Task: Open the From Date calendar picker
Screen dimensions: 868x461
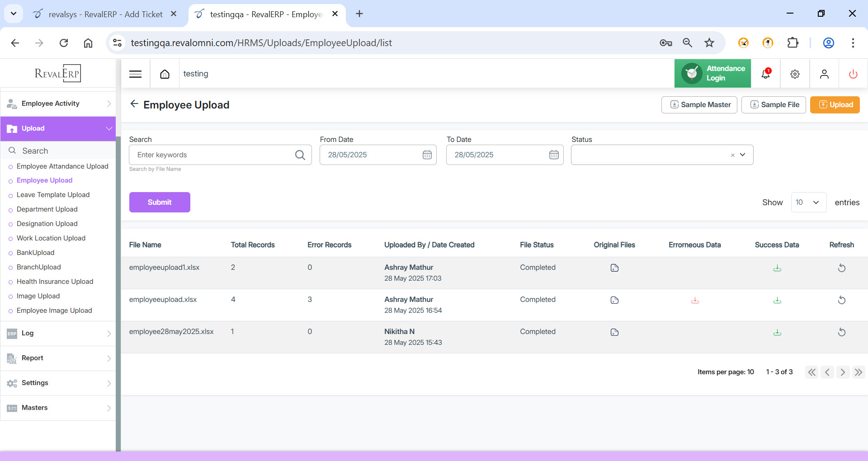Action: pyautogui.click(x=427, y=155)
